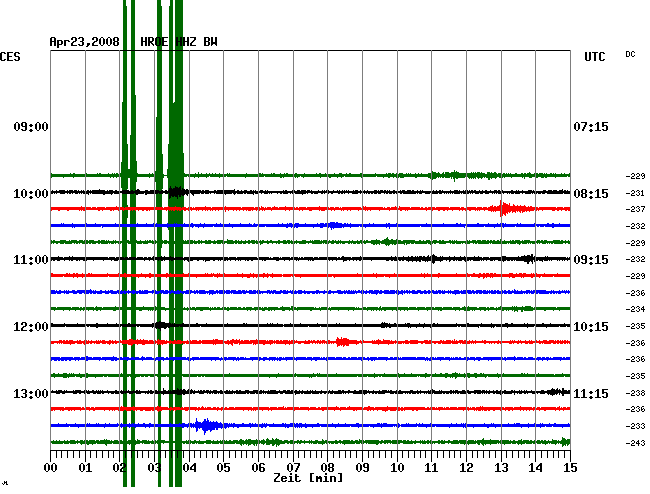The height and width of the screenshot is (494, 650).
Task: Click minute label 00 on time axis
Action: click(51, 468)
